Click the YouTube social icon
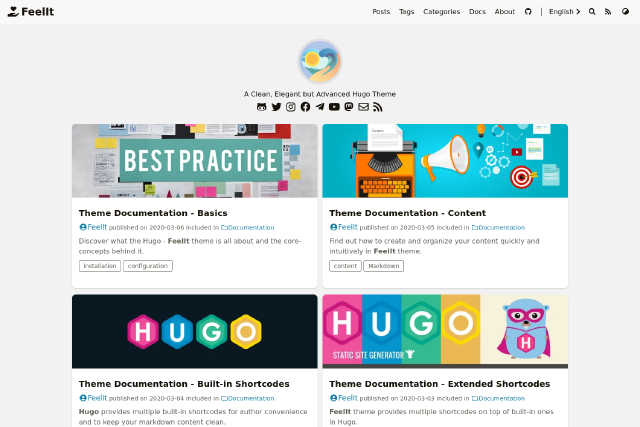This screenshot has height=427, width=640. coord(334,107)
